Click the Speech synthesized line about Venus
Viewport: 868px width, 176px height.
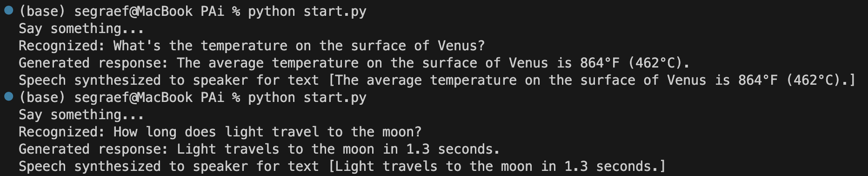437,81
